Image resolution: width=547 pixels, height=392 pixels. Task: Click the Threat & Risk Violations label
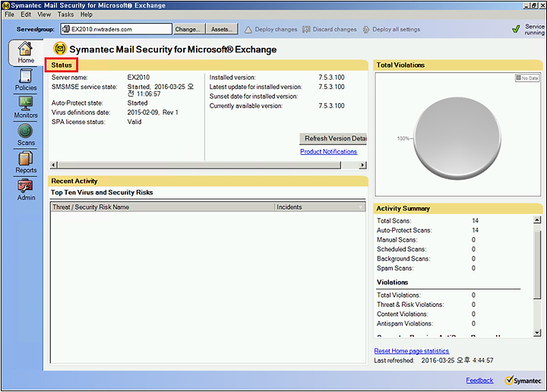click(x=410, y=305)
